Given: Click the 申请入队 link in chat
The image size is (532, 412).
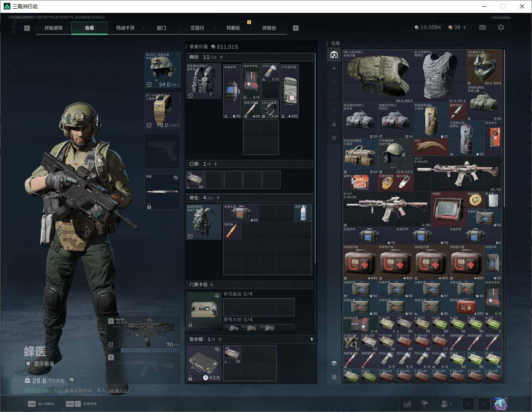Looking at the screenshot, I should click(119, 390).
